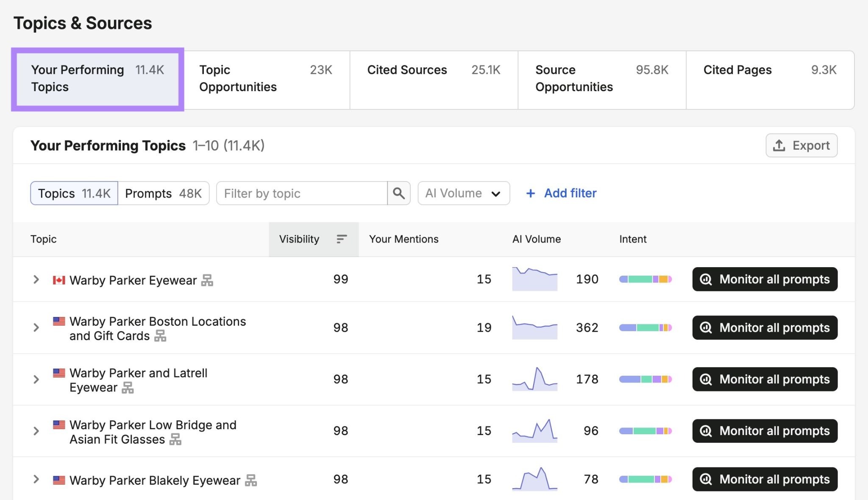Screen dimensions: 868x500
Task: Select the Your Performing Topics tab
Action: (x=97, y=79)
